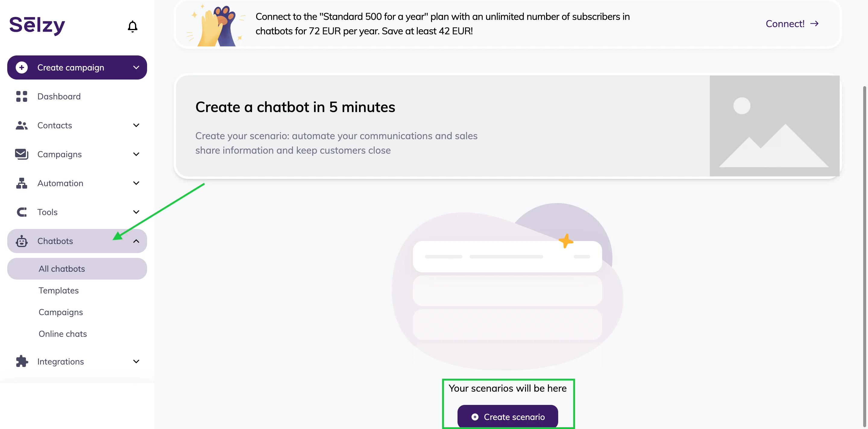The image size is (868, 429).
Task: Expand the Automation section chevron
Action: coord(136,183)
